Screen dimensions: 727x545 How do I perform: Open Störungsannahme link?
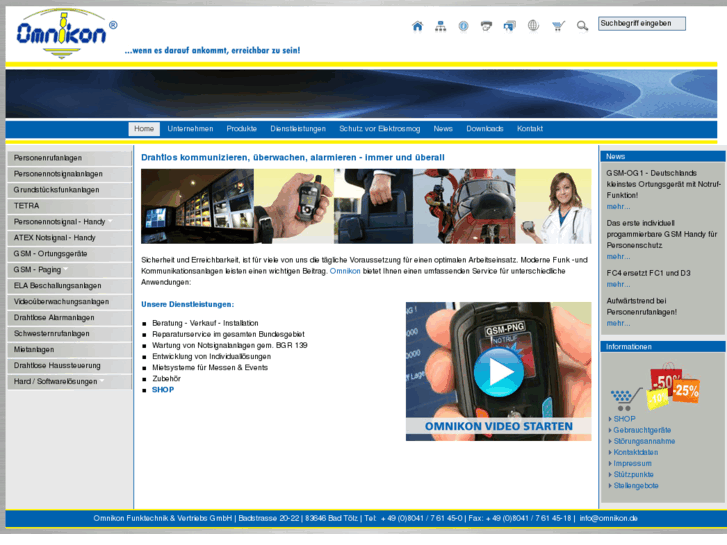(x=644, y=441)
